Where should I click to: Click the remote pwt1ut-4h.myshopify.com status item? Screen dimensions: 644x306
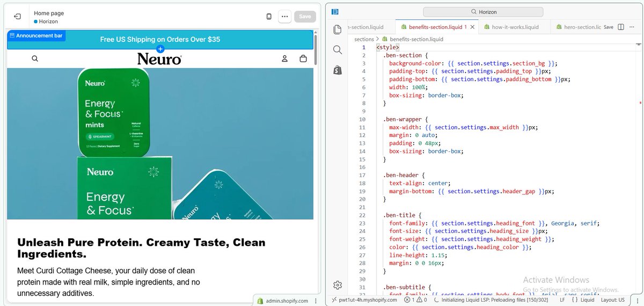click(x=364, y=300)
